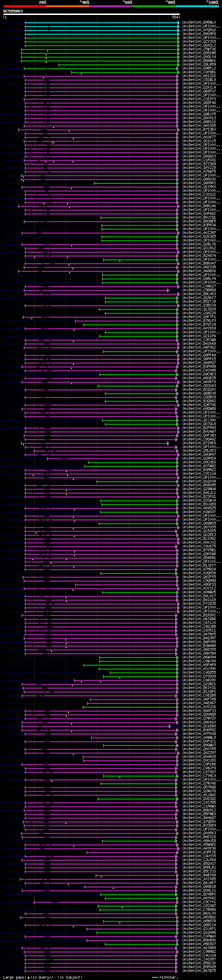Viewport: 222px width, 980px height.
Task: Select label UniRef100_Q68FU7
Action: [199, 91]
